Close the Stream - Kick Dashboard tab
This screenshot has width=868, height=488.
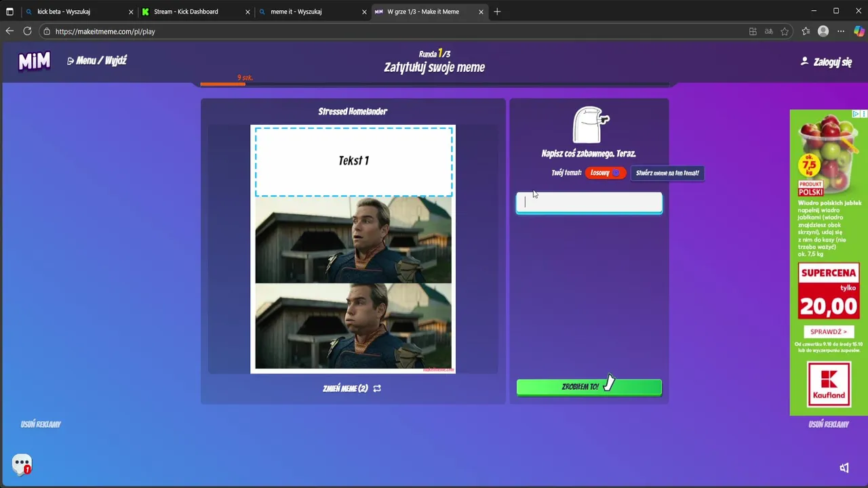tap(248, 12)
